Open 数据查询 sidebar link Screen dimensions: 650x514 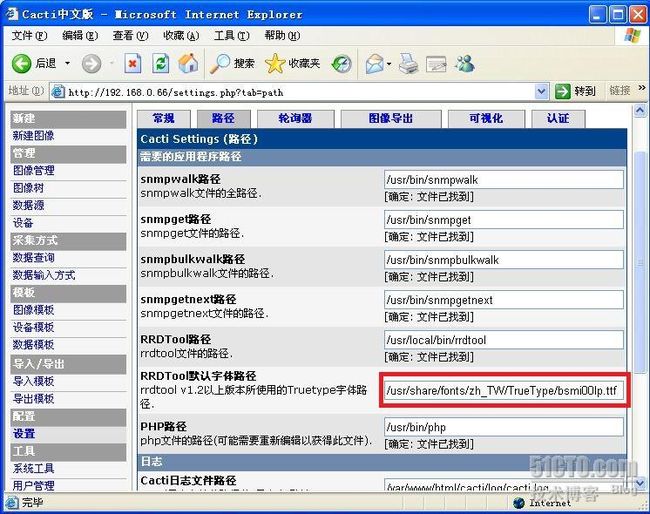coord(34,257)
